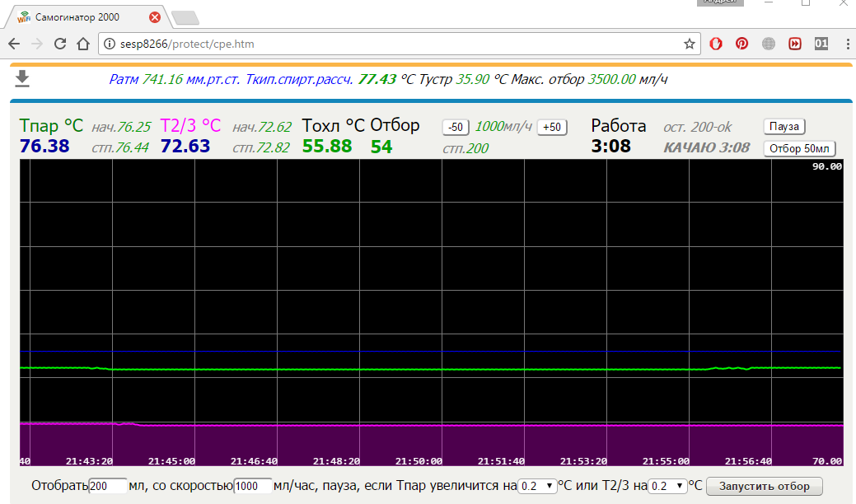
Task: Click the Т2/3 value 72.63
Action: pos(185,147)
